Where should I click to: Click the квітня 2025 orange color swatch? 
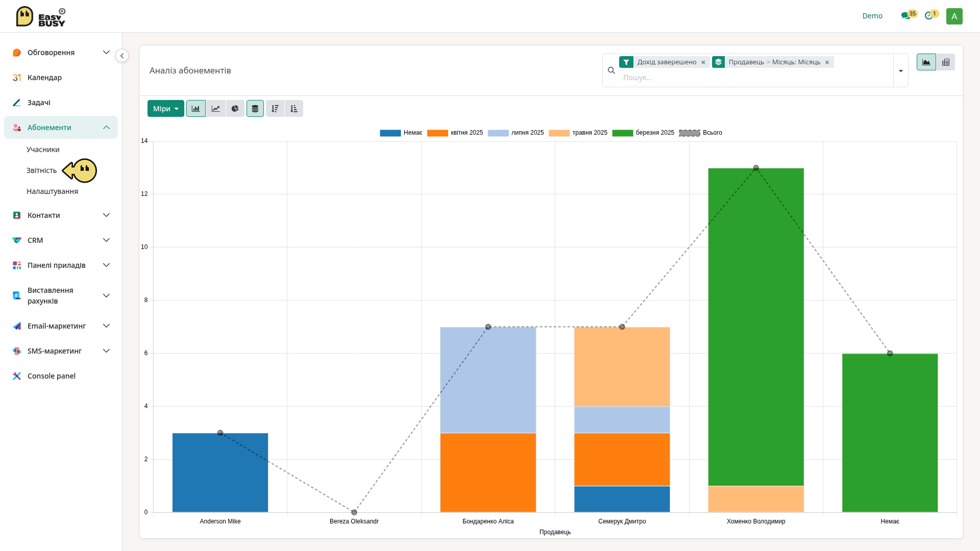tap(437, 133)
